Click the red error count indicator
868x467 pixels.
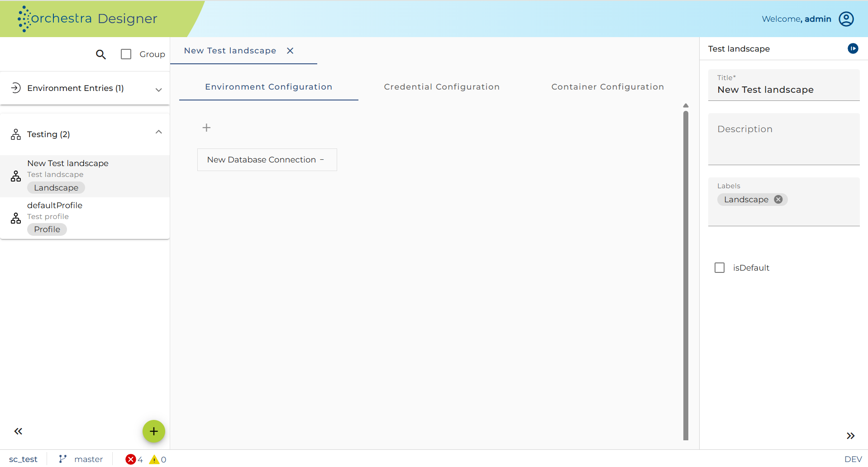pos(134,459)
